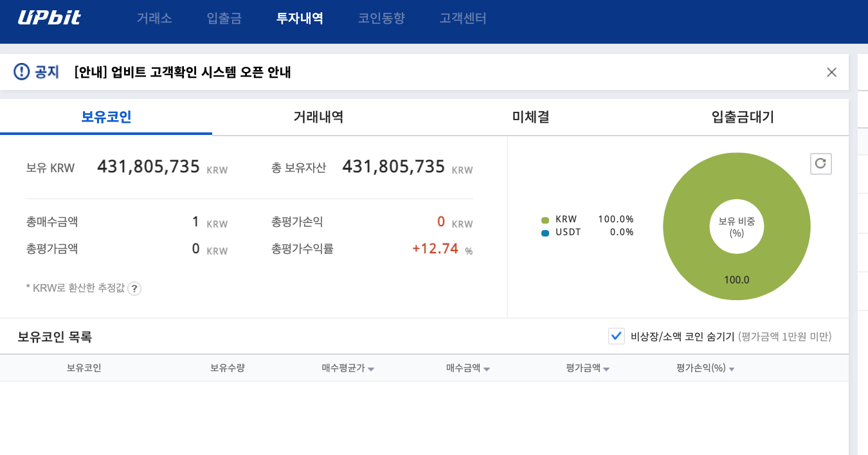Viewport: 868px width, 455px height.
Task: Click the 보유수량 column header
Action: tap(228, 368)
